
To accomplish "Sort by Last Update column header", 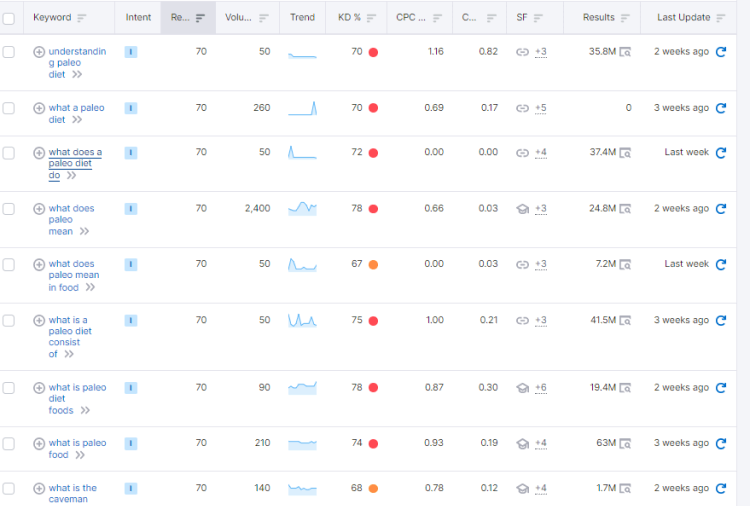I will click(x=691, y=18).
